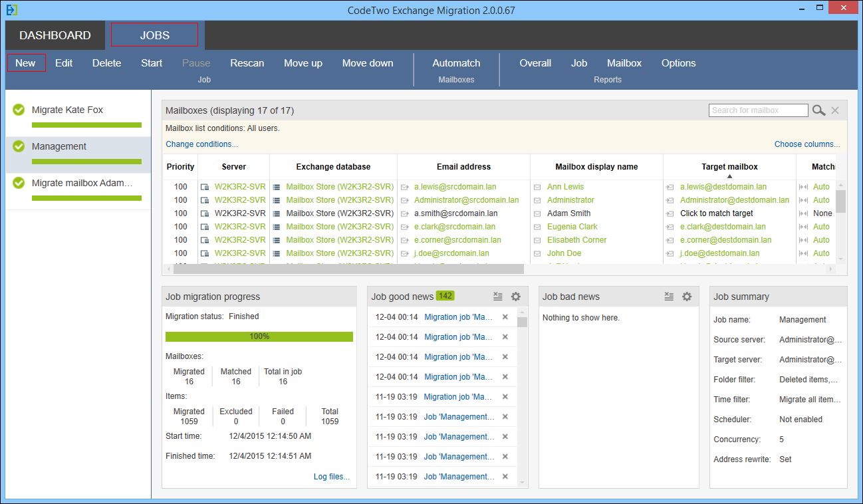This screenshot has width=863, height=504.
Task: Select e.corner@srcdomain.lan email cell
Action: [457, 240]
